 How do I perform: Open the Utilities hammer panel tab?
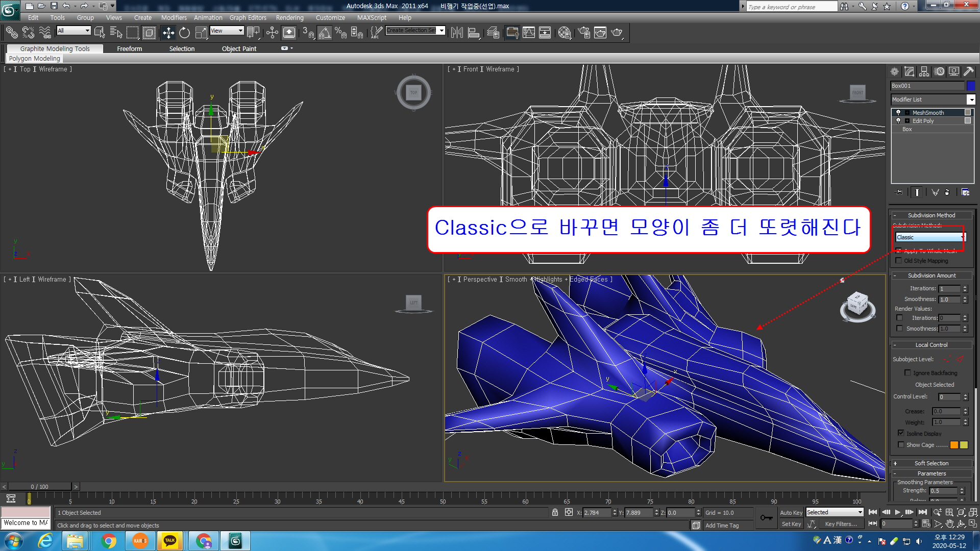[x=968, y=71]
